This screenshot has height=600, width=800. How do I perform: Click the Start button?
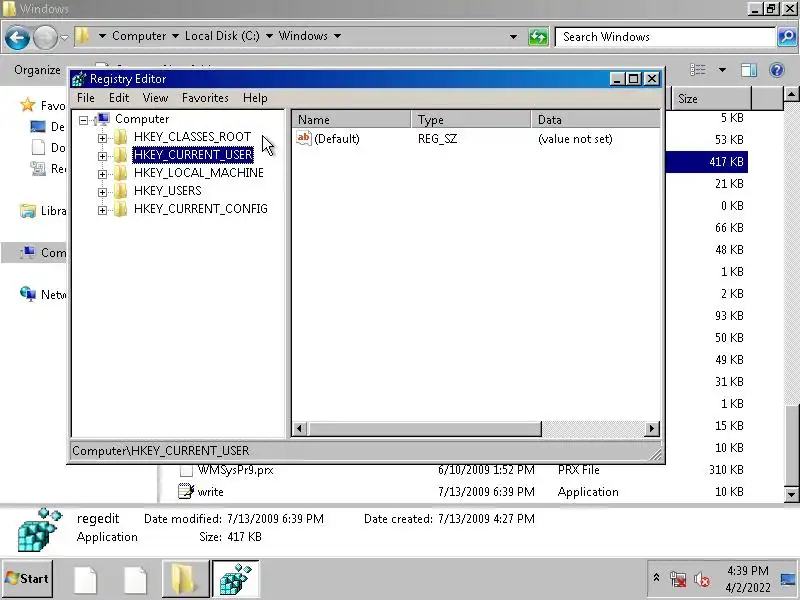point(27,579)
